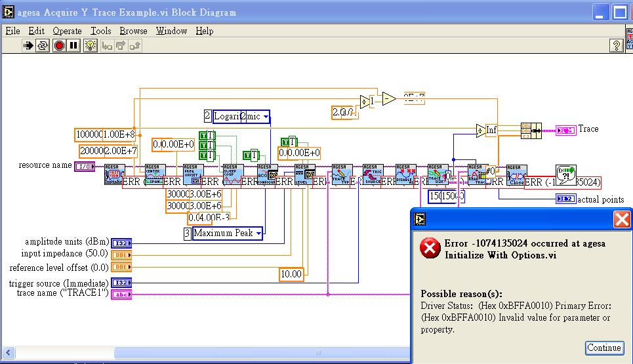633x364 pixels.
Task: Click the Run Continuously button
Action: [43, 46]
